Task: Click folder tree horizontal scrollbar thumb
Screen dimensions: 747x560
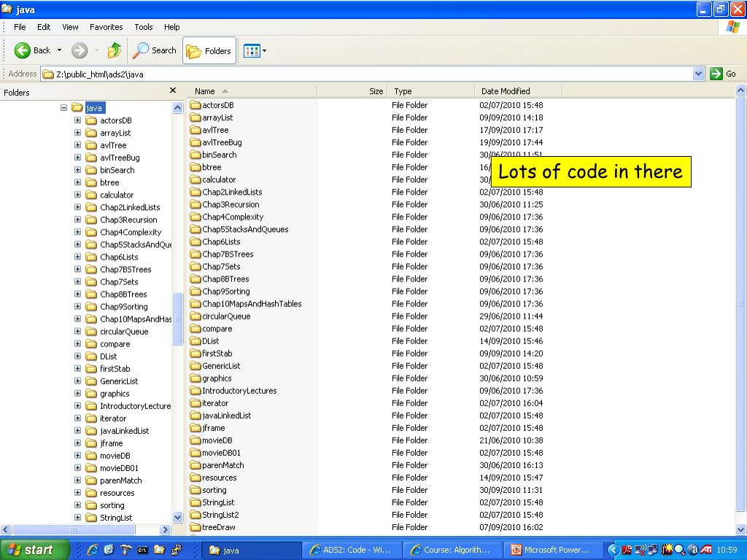Action: 74,529
